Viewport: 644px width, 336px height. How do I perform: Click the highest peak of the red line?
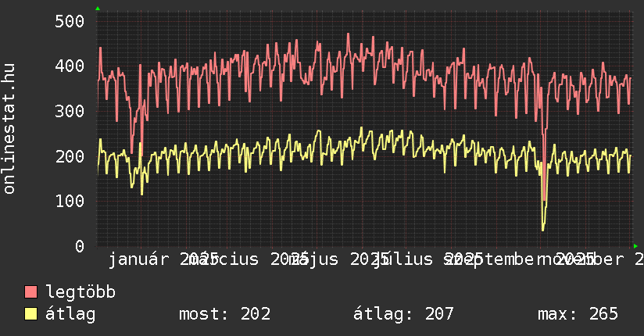[x=348, y=34]
